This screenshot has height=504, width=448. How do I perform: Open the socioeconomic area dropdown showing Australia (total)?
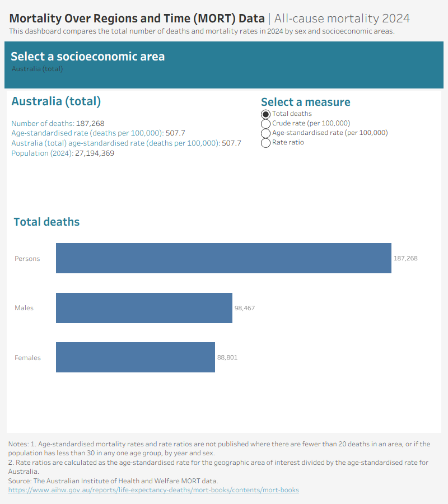pos(38,69)
